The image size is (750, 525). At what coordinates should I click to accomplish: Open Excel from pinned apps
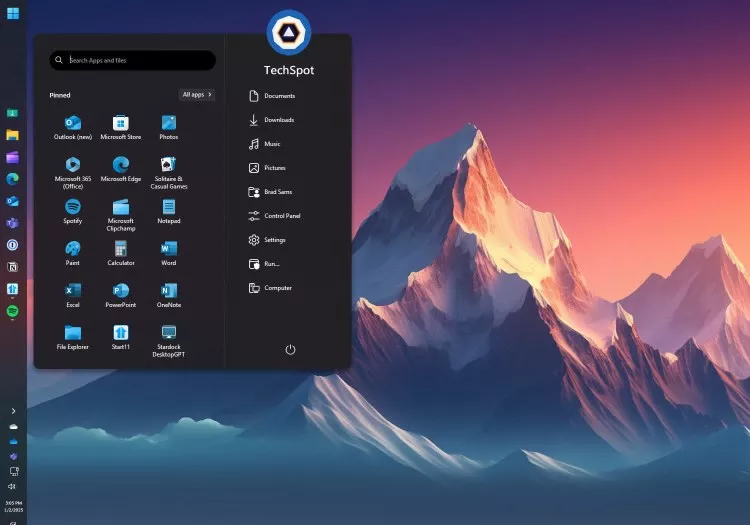click(x=73, y=295)
